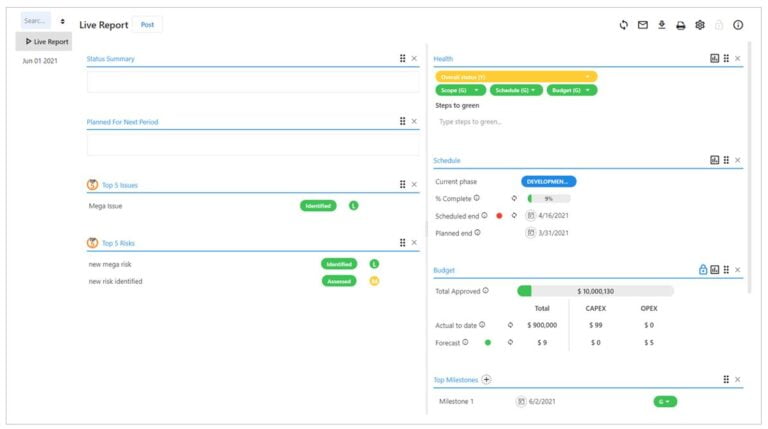Open the Milestone 1 green status dropdown
768x429 pixels.
pyautogui.click(x=665, y=402)
